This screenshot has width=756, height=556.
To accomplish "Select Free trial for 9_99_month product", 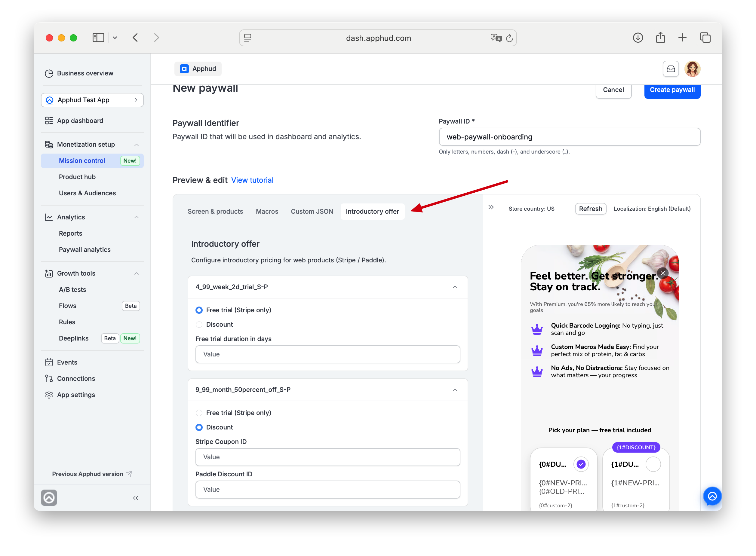I will (x=199, y=413).
